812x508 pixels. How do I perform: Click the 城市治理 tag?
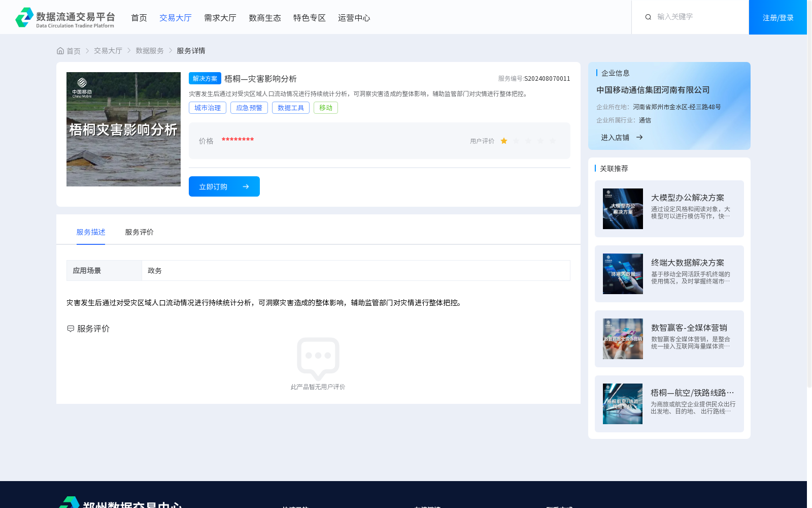click(x=208, y=108)
